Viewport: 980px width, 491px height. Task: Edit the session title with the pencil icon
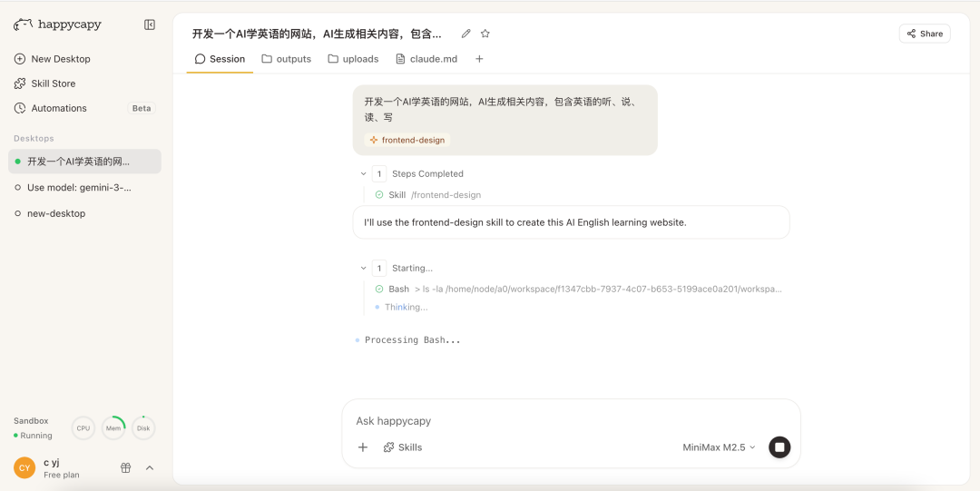465,34
